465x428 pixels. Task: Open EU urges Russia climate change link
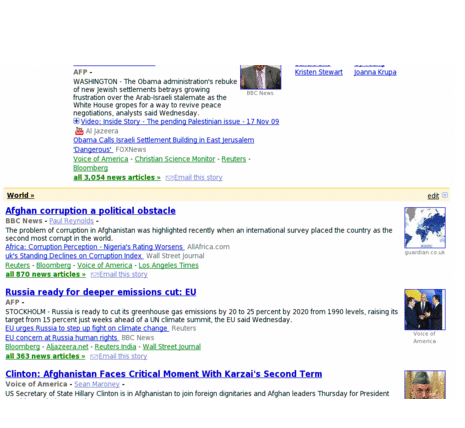tap(87, 328)
